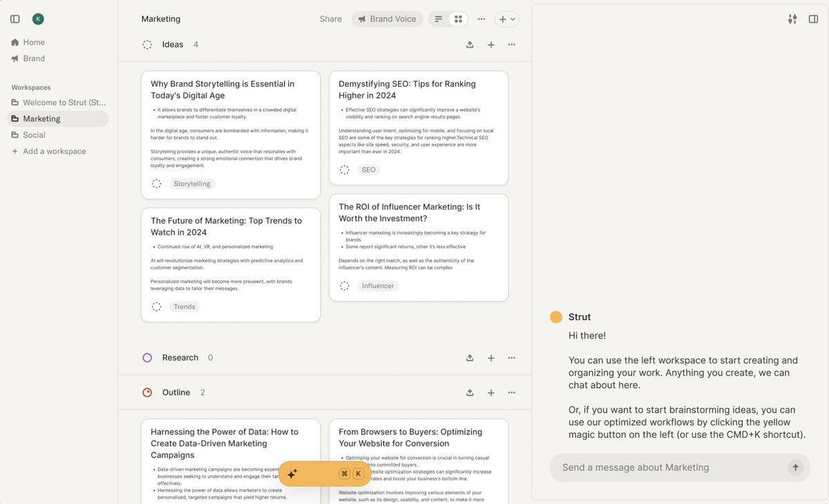
Task: Go to Home in sidebar
Action: [x=34, y=42]
